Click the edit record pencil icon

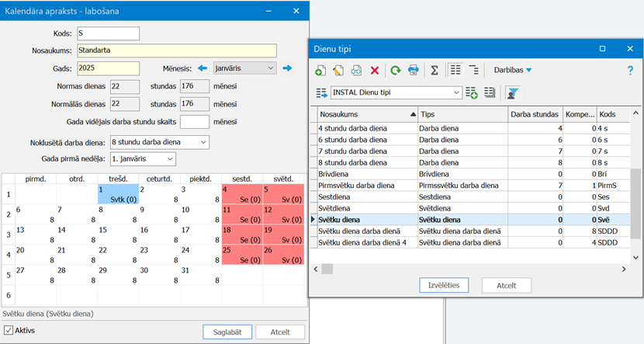[x=338, y=70]
